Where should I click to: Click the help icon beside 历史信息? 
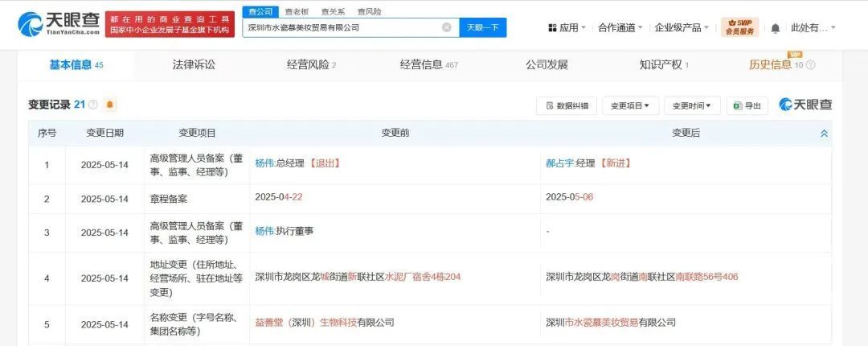coord(810,65)
